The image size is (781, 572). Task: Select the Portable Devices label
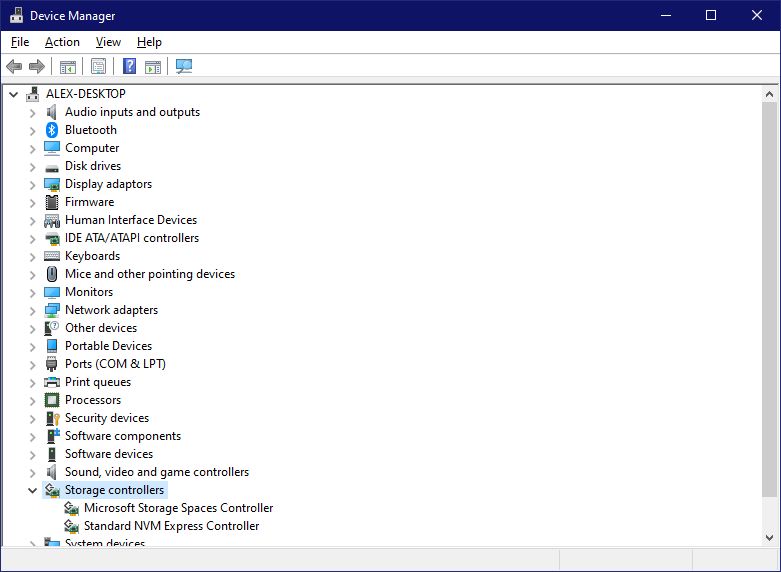[109, 346]
